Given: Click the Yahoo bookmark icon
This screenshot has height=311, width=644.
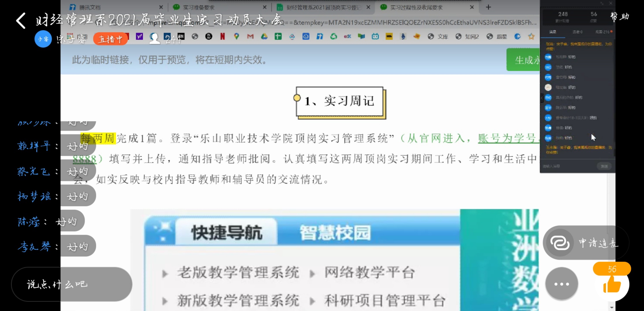Looking at the screenshot, I should click(x=139, y=36).
